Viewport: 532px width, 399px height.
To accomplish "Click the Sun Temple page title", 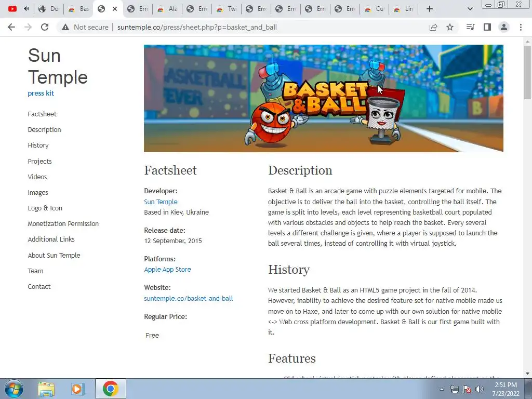I will pos(58,66).
